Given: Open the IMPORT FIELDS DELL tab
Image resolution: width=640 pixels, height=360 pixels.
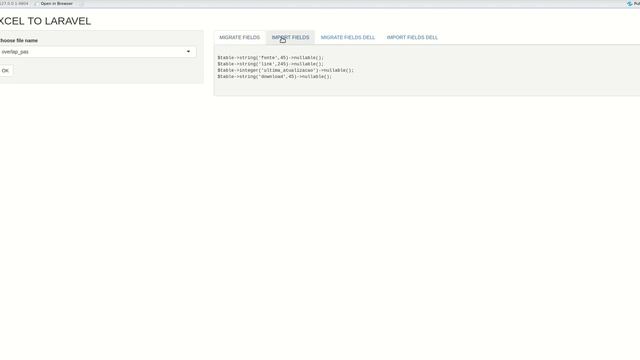Looking at the screenshot, I should (412, 38).
